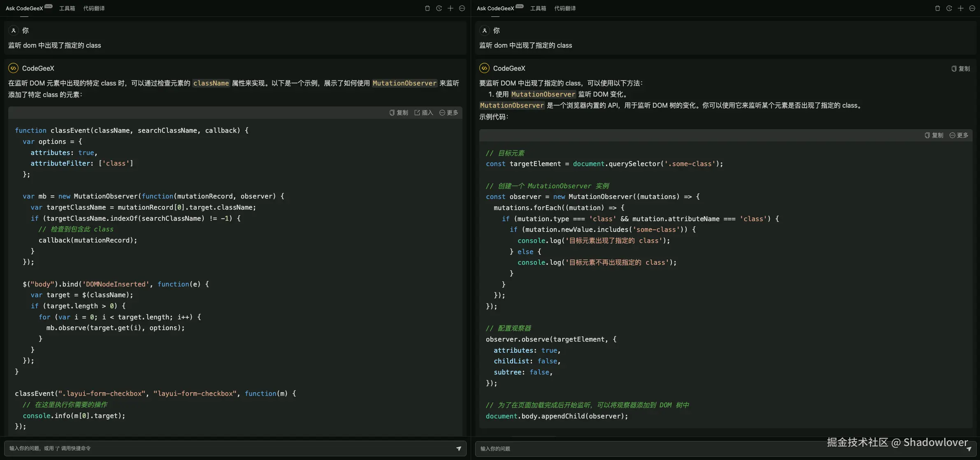The height and width of the screenshot is (460, 980).
Task: Copy entire right CodeGeeX answer via 复制
Action: tap(961, 69)
